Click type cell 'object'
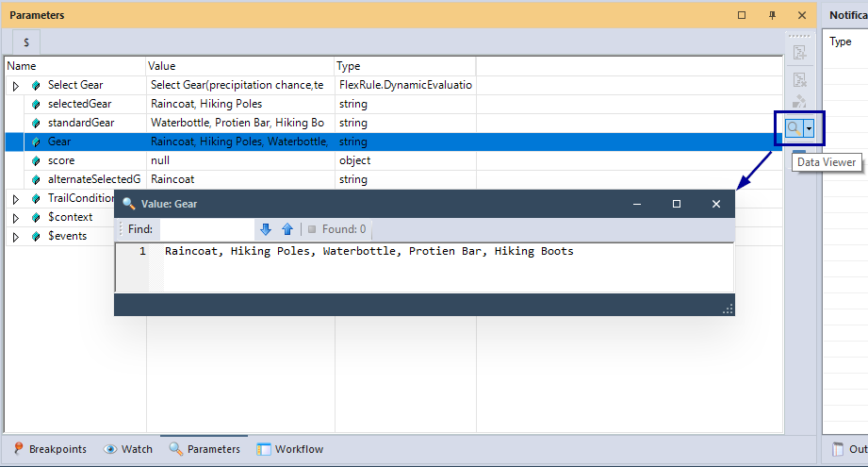The image size is (868, 467). [x=406, y=160]
